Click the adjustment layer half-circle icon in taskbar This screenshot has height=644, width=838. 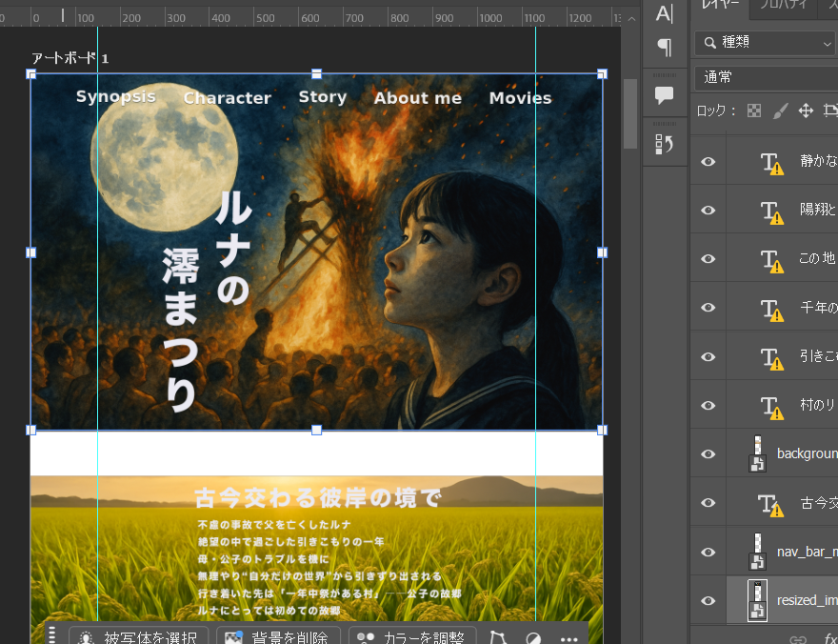pos(533,638)
